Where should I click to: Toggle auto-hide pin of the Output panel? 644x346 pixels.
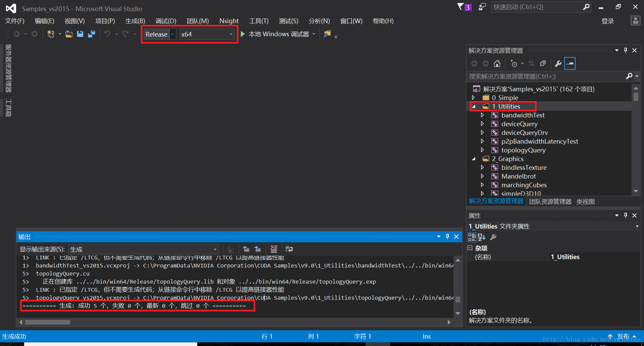[x=447, y=237]
